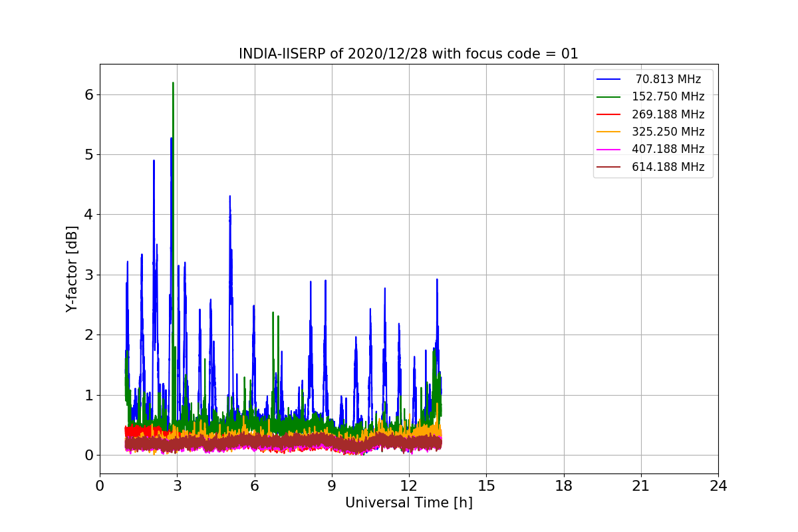Click the brown line swatch in legend
Image resolution: width=798 pixels, height=532 pixels.
[608, 167]
